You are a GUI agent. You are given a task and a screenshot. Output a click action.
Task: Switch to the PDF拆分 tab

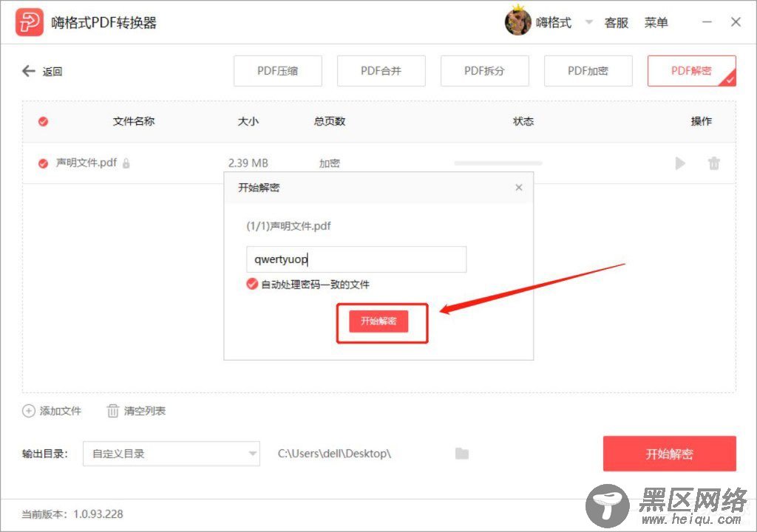click(x=484, y=71)
